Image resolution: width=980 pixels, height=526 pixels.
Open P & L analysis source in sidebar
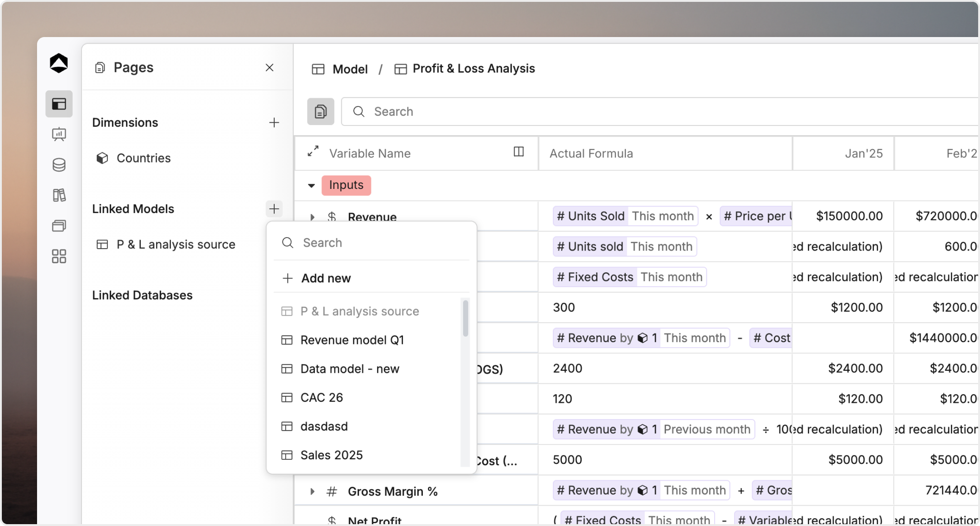176,244
